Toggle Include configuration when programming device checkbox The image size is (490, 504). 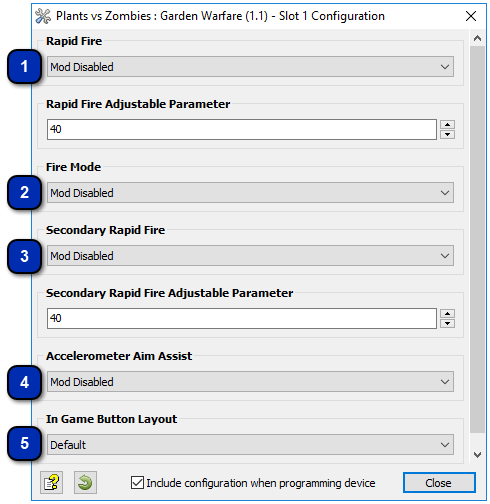137,483
